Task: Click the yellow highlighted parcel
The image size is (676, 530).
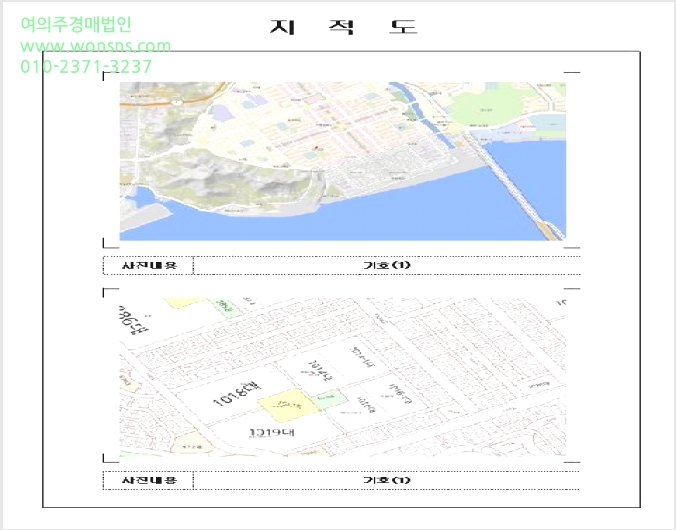Action: (288, 405)
